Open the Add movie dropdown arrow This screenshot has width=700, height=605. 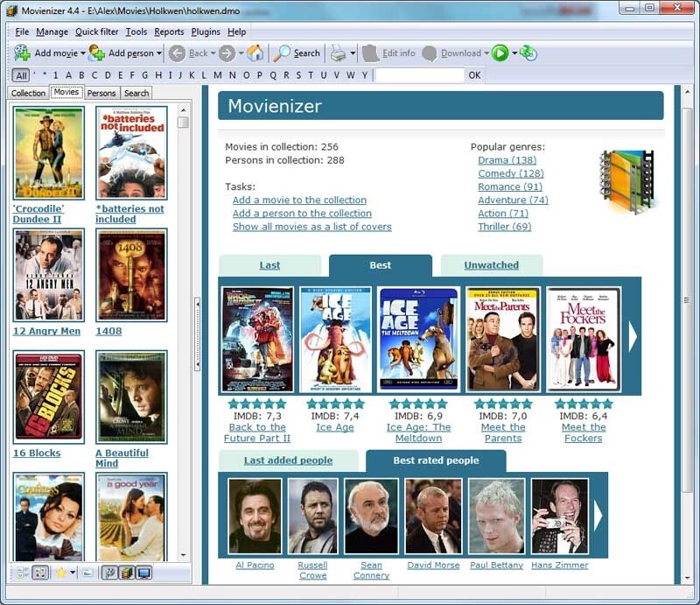(82, 53)
